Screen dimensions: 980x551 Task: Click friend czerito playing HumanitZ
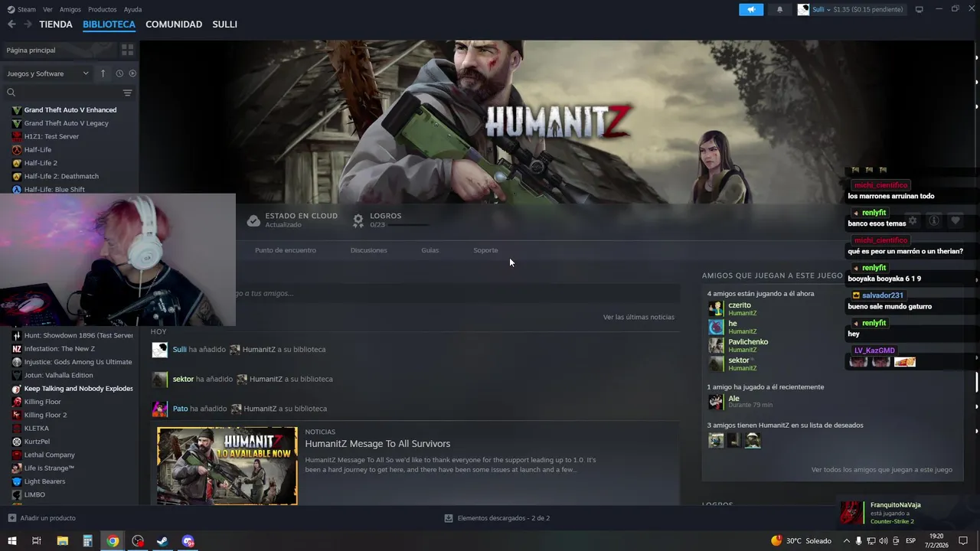pos(740,305)
